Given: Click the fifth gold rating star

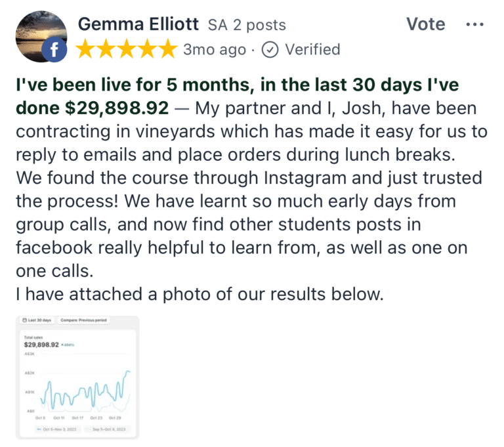Looking at the screenshot, I should point(168,49).
